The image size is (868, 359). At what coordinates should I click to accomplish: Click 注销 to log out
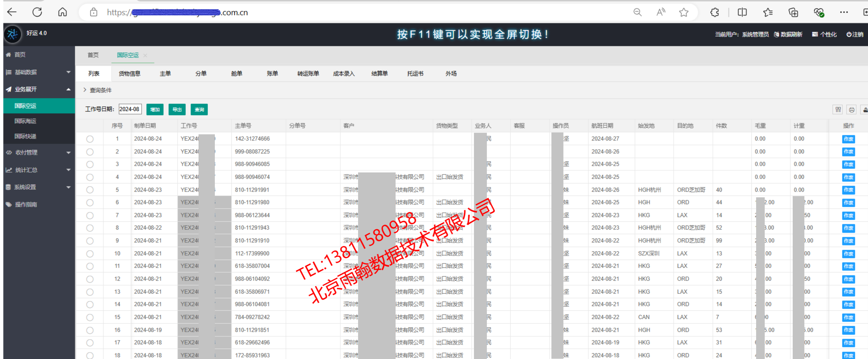coord(855,34)
